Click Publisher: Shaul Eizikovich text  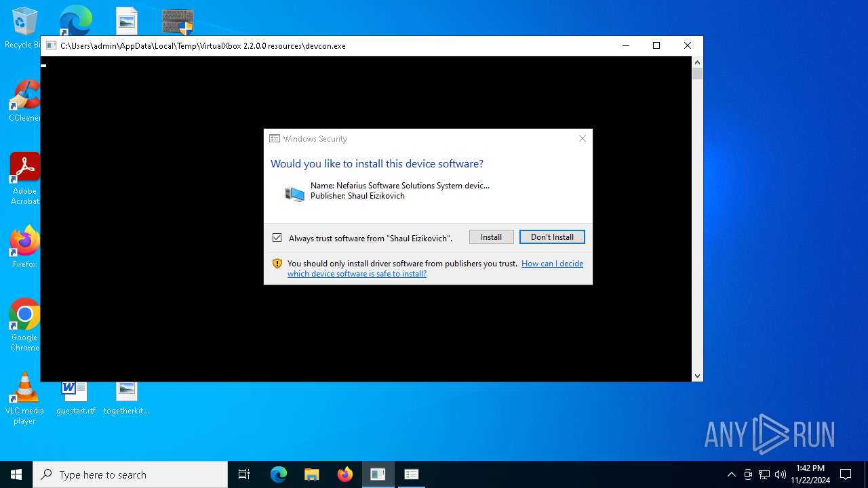pos(357,196)
